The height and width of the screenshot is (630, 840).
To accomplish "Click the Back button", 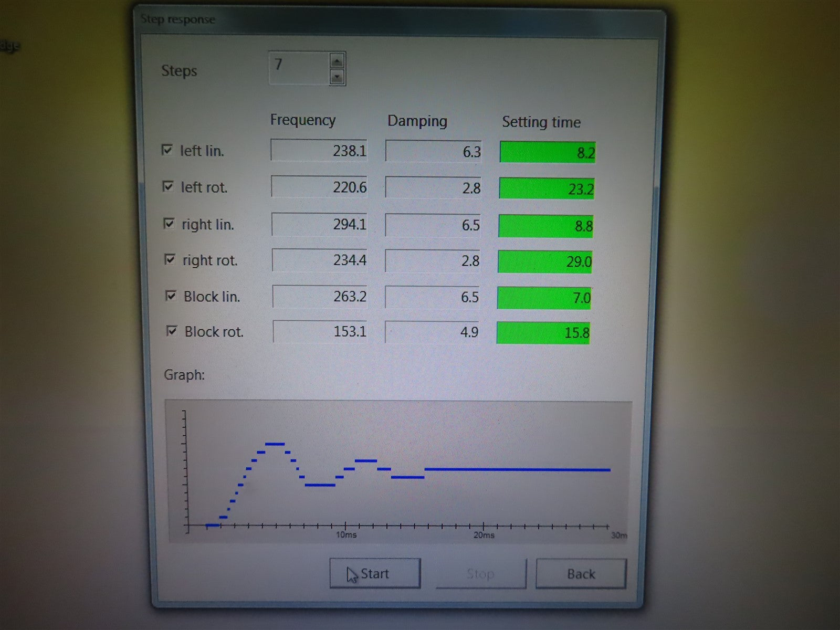I will [x=581, y=573].
